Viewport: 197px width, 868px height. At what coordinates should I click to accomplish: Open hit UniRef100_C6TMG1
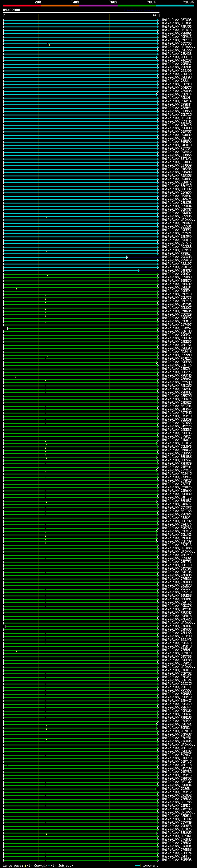click(x=177, y=23)
